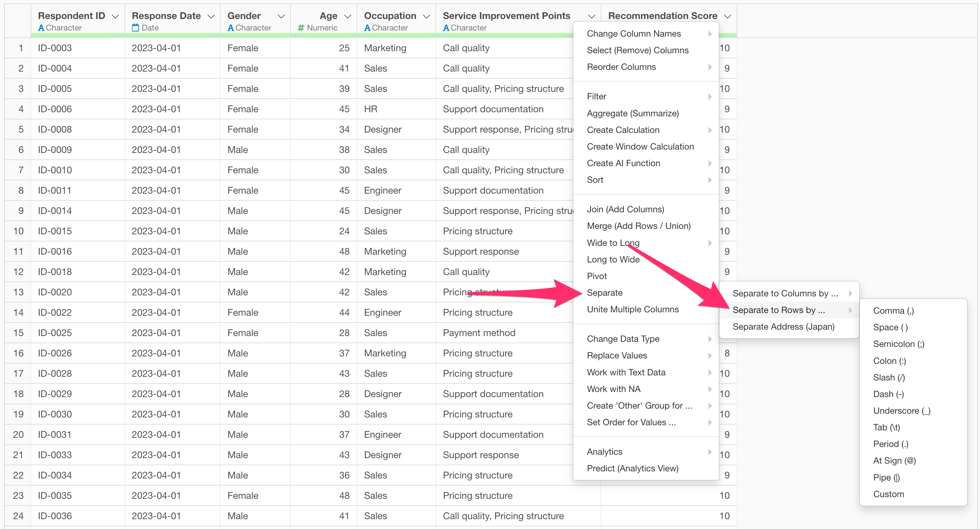Click Character icon under Service Improvement Points

click(446, 28)
